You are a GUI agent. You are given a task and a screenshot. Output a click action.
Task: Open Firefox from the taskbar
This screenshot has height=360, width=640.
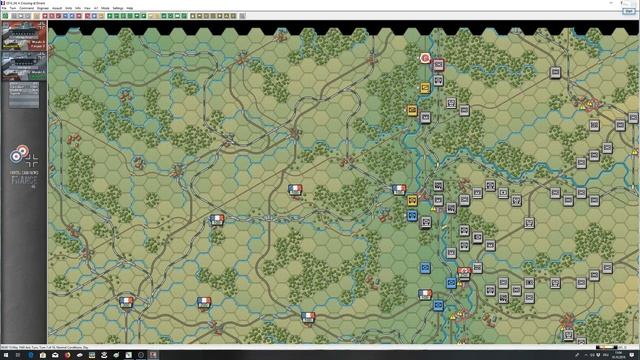(x=67, y=355)
